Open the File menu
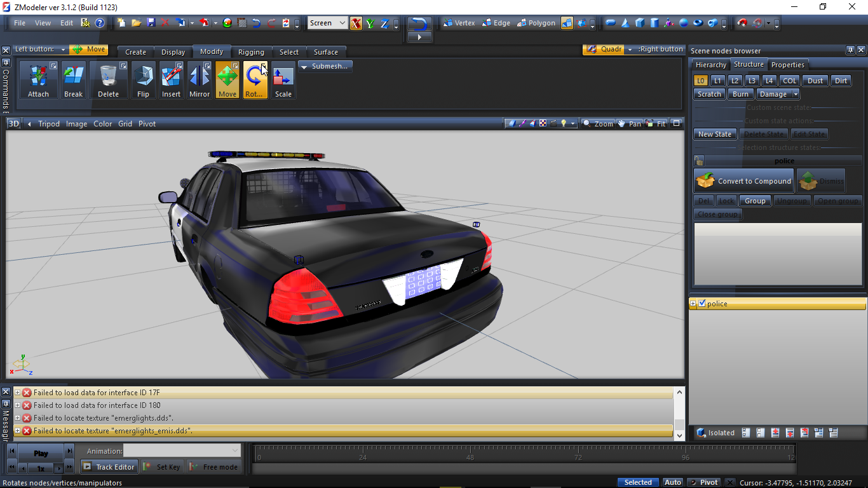 point(20,23)
